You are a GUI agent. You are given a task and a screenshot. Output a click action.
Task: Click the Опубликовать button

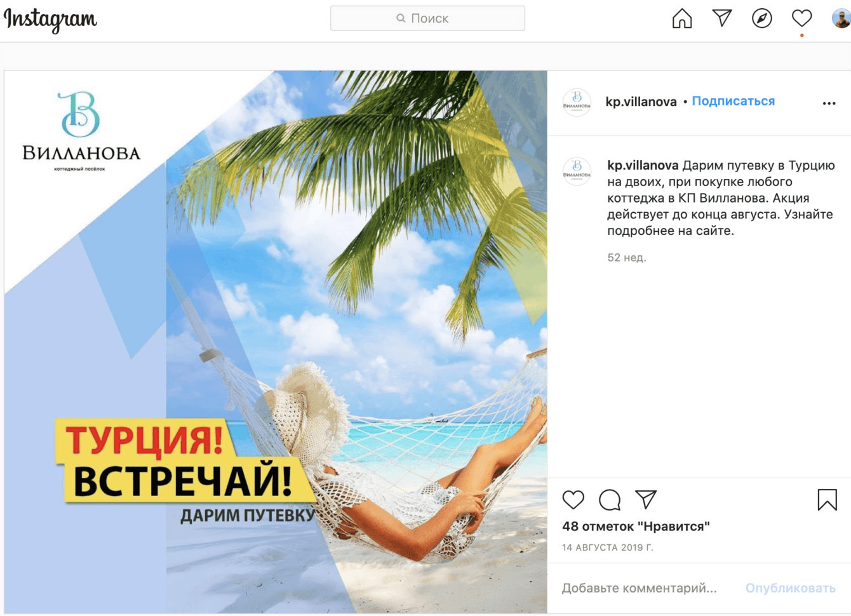[x=790, y=588]
